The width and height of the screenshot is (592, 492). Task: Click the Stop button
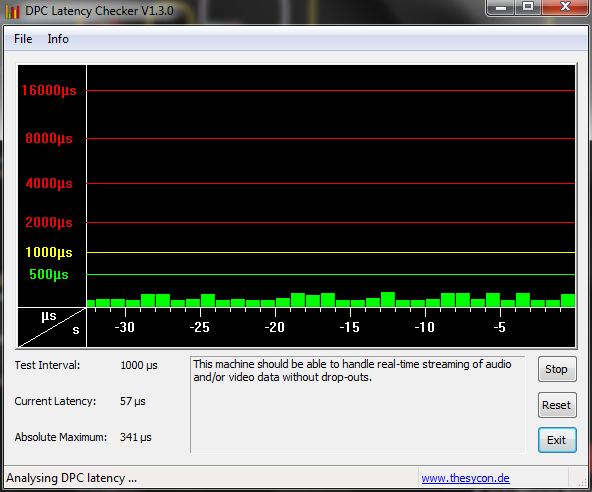point(557,369)
